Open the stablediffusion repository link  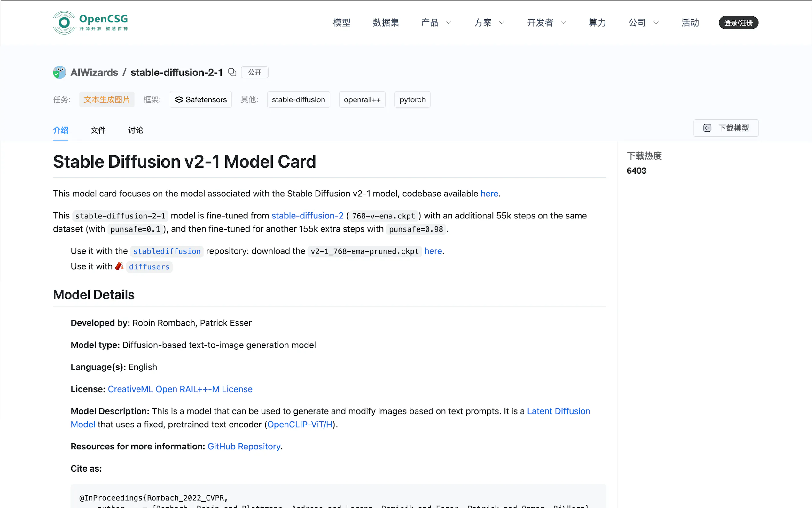167,251
